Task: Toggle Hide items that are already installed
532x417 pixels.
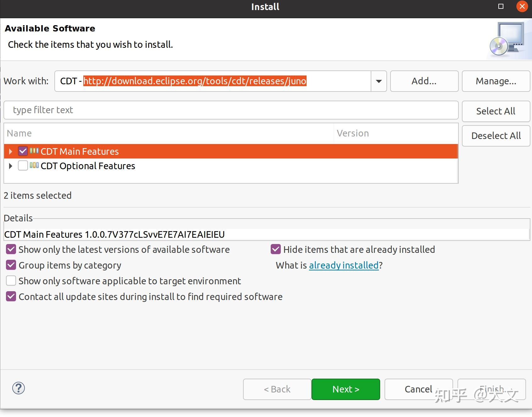Action: tap(276, 249)
